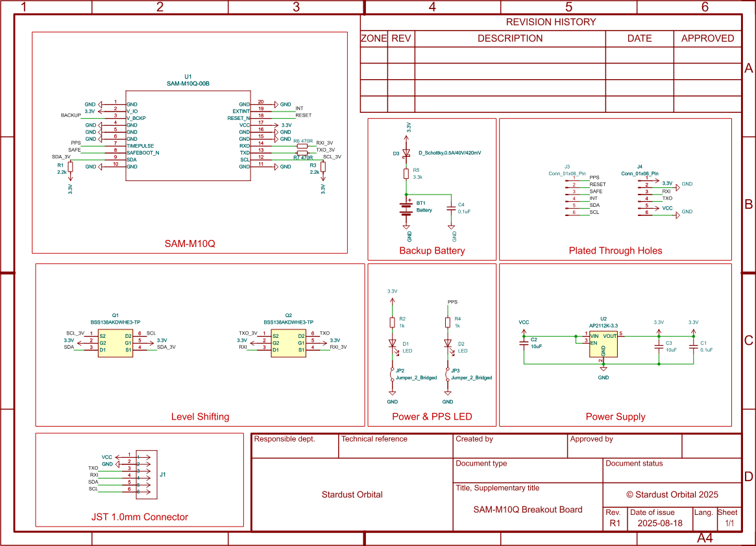Select the Q1 BSS138 MOSFET symbol
The image size is (756, 546).
pyautogui.click(x=116, y=342)
